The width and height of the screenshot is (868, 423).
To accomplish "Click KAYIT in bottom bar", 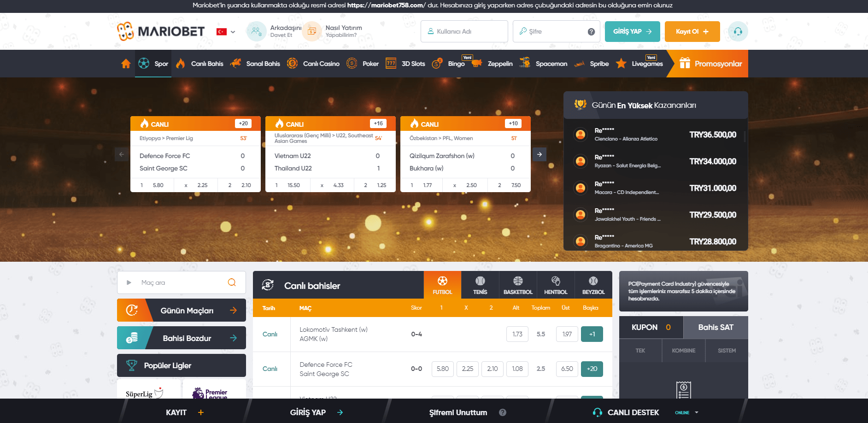I will click(184, 412).
